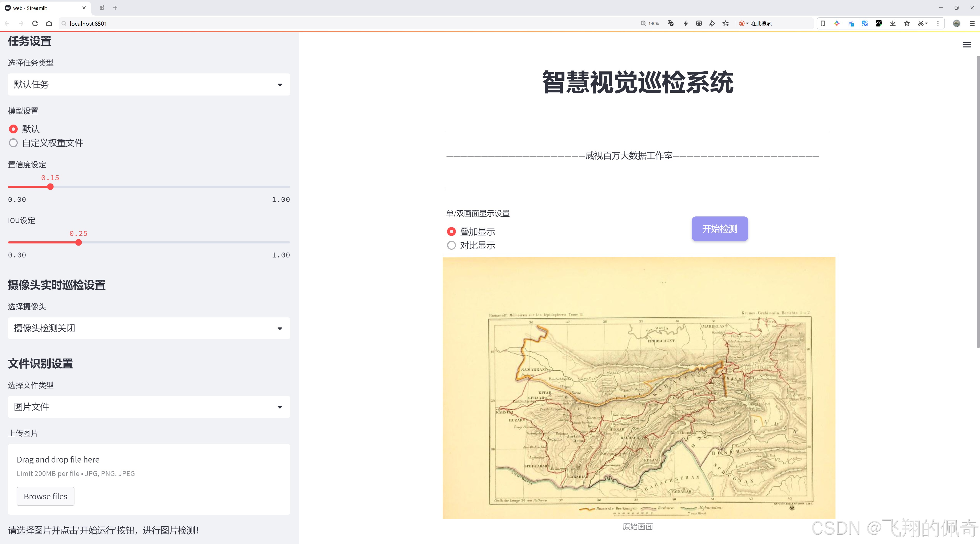
Task: Click the 原始画面 image caption
Action: pyautogui.click(x=638, y=527)
